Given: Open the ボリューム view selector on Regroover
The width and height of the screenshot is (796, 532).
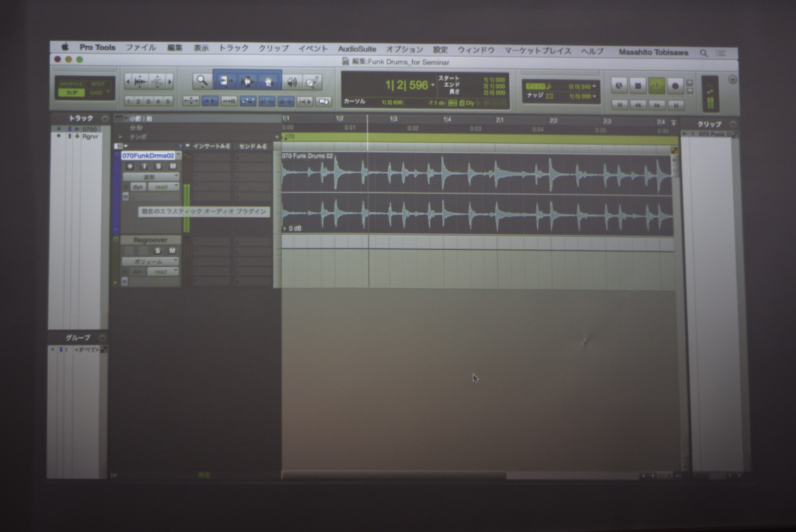Looking at the screenshot, I should pyautogui.click(x=150, y=261).
